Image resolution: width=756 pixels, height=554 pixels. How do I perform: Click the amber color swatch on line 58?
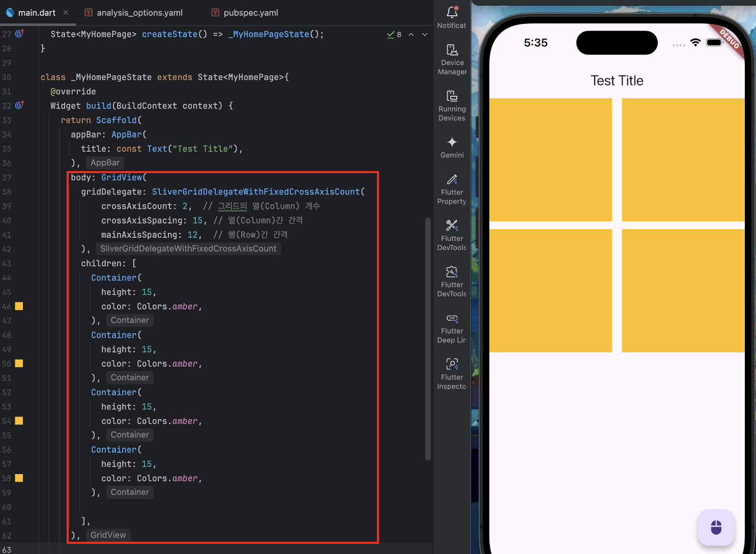click(x=19, y=478)
